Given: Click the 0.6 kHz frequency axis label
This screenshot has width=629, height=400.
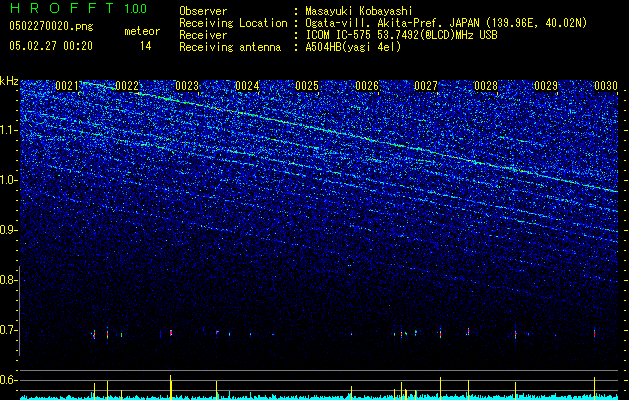Looking at the screenshot, I should point(8,380).
